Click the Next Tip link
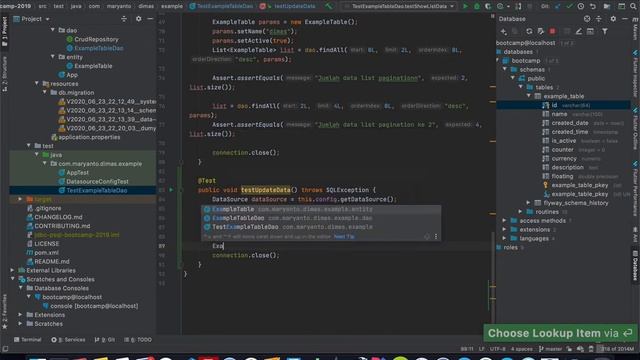The height and width of the screenshot is (360, 640). tap(344, 237)
